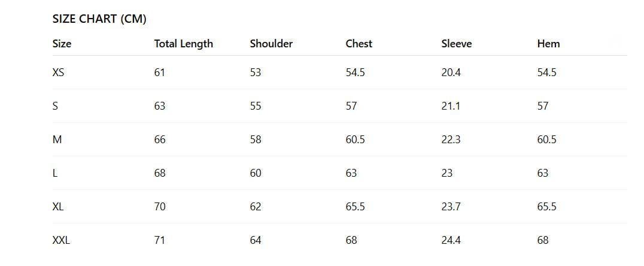Select the L total length value 68
This screenshot has height=266, width=644.
pyautogui.click(x=160, y=173)
